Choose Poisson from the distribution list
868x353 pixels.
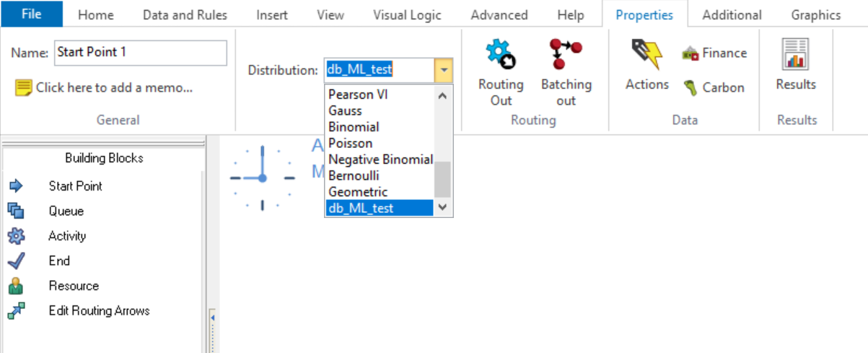pos(351,143)
